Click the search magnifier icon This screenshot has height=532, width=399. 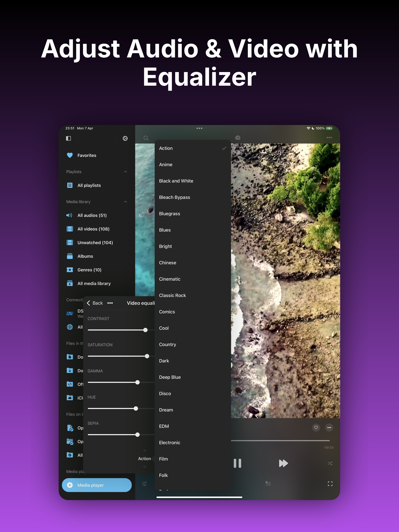[146, 138]
